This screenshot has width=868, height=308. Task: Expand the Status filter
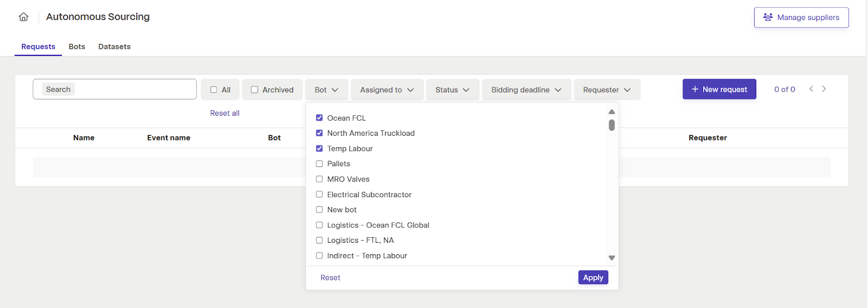tap(452, 90)
